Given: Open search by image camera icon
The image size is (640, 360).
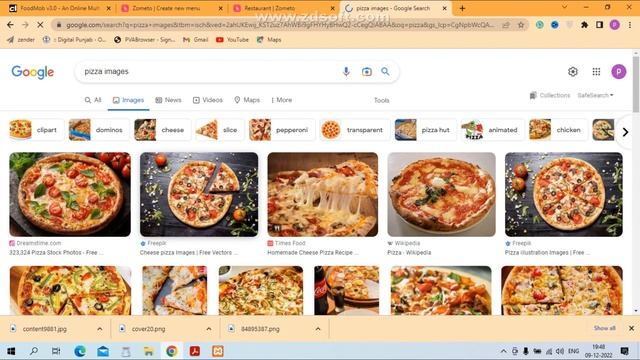Looking at the screenshot, I should (367, 71).
